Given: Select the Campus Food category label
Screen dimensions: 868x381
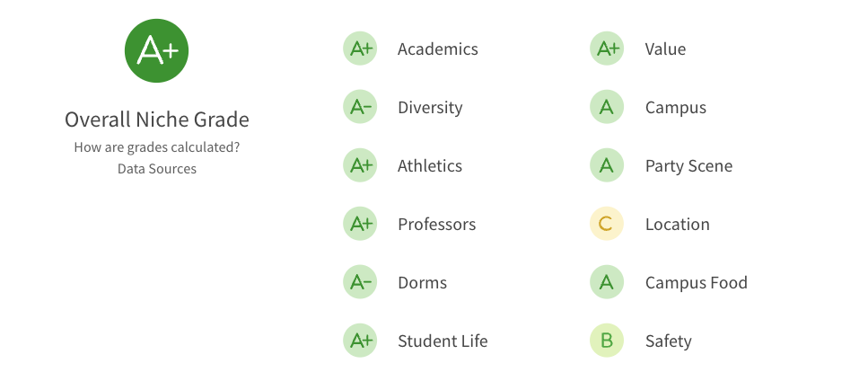Looking at the screenshot, I should click(697, 283).
